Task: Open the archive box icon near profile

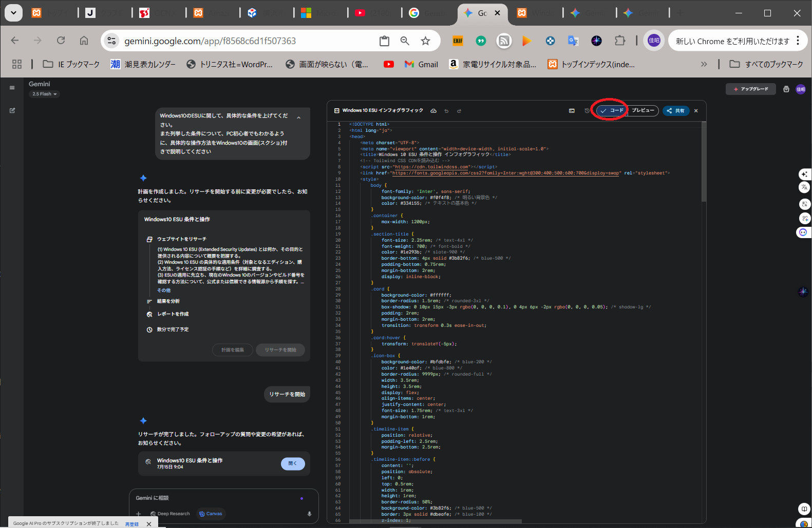Action: 786,89
